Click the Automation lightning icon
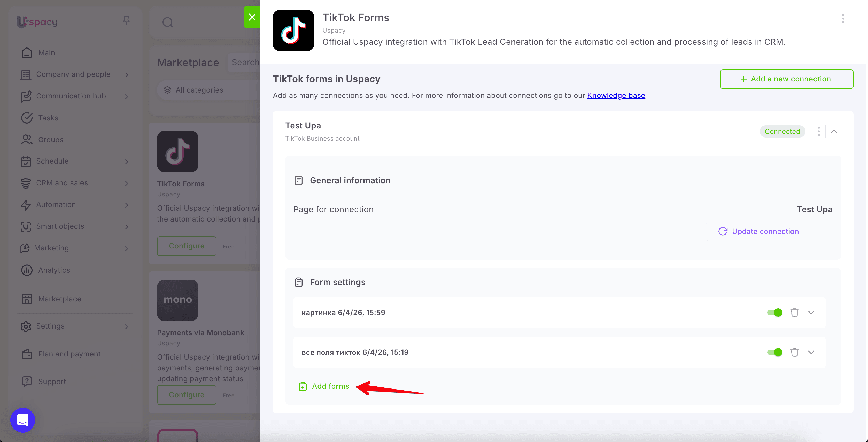The height and width of the screenshot is (442, 868). (26, 205)
